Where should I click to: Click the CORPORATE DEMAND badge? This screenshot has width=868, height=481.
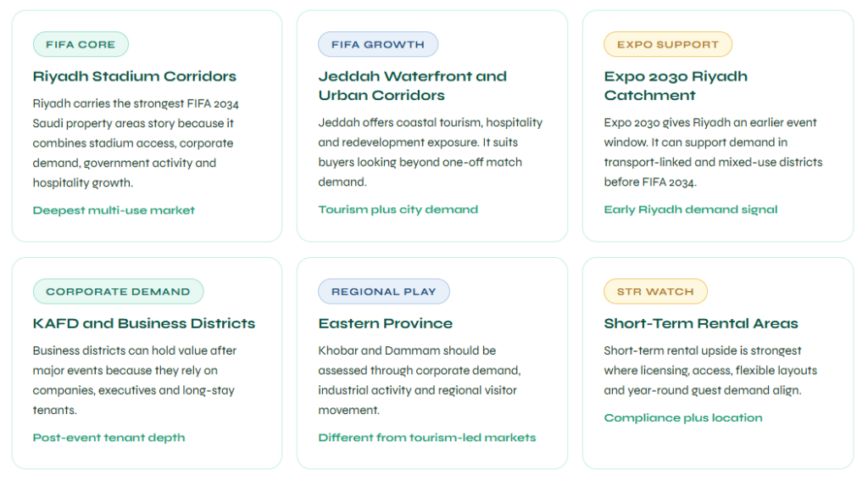(118, 292)
